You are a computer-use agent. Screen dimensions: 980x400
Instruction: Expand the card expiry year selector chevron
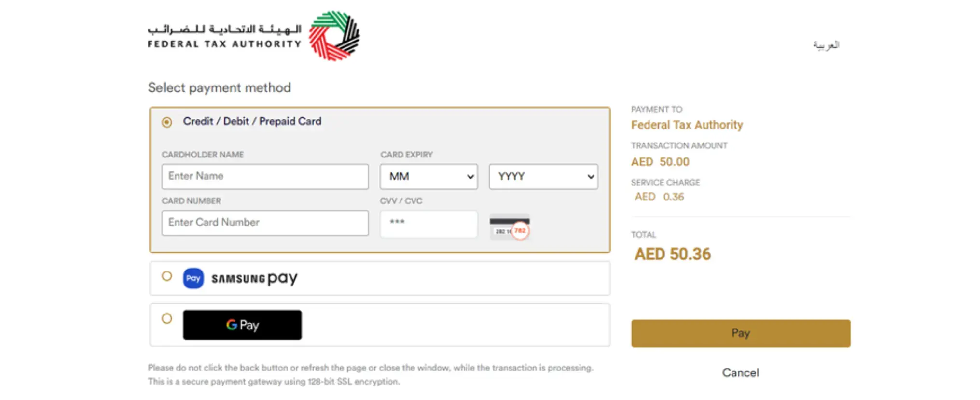point(591,176)
